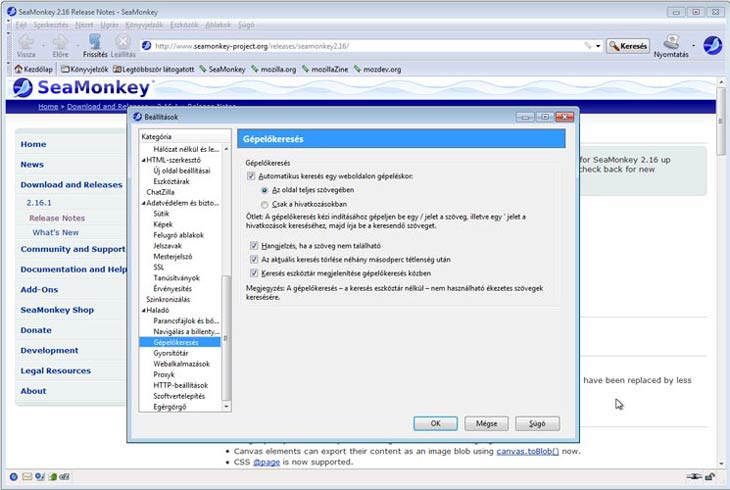
Task: Open the mozillaZine bookmark
Action: (x=325, y=69)
